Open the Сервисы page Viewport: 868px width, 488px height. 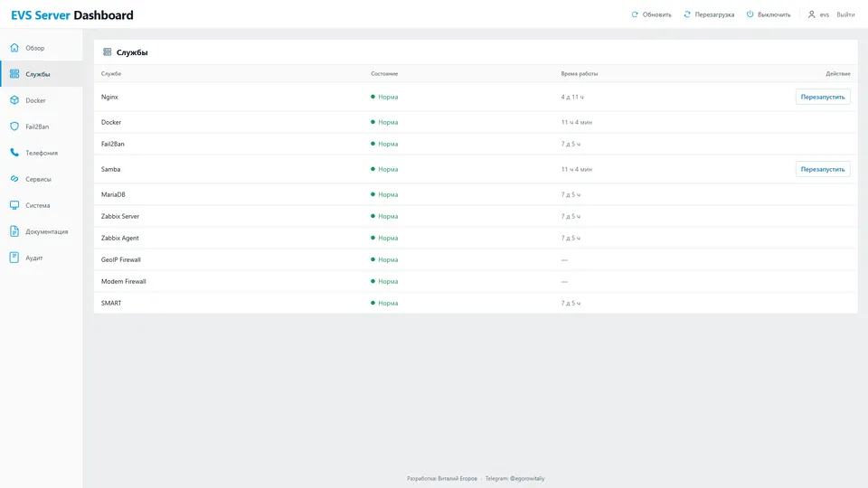[42, 179]
